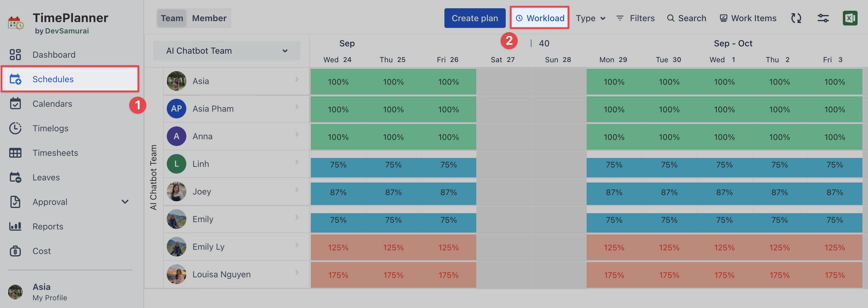Switch to the Member view toggle
The image size is (868, 308).
209,18
